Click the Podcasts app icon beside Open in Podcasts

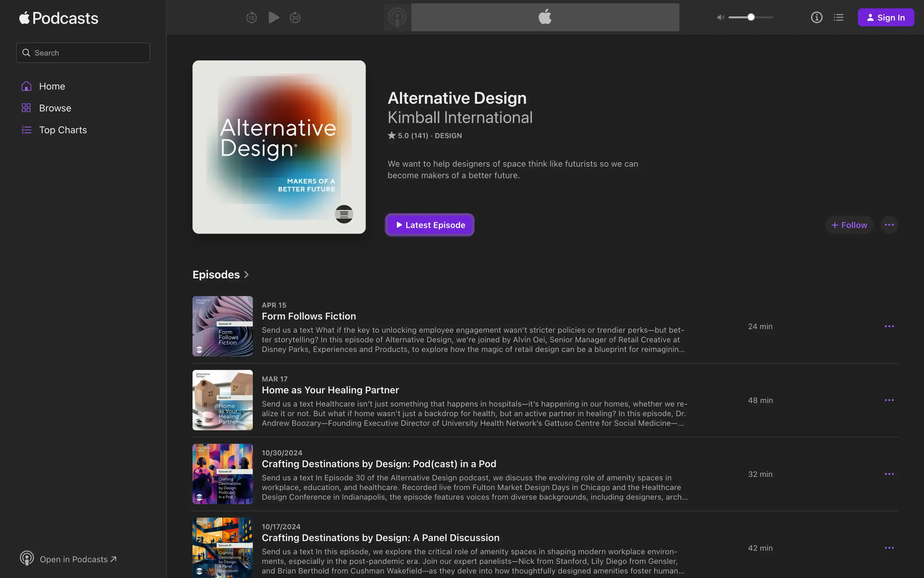pyautogui.click(x=27, y=558)
